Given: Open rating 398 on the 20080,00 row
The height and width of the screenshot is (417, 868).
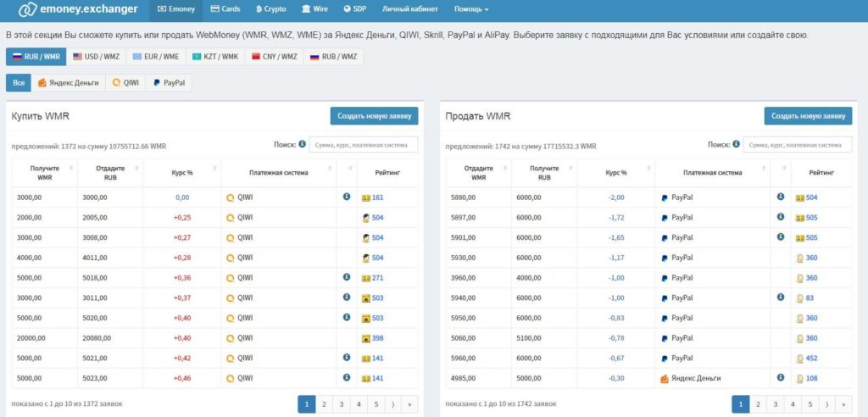Looking at the screenshot, I should (377, 338).
